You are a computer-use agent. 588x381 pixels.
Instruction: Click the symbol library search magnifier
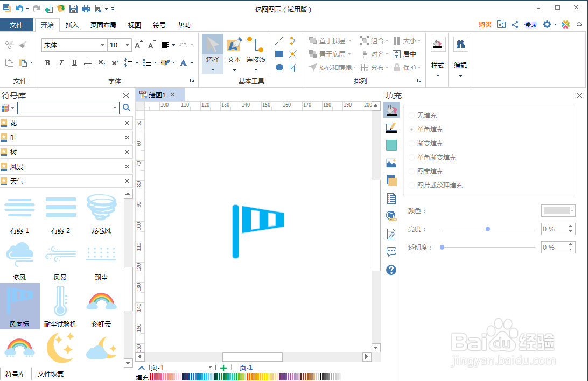point(127,108)
